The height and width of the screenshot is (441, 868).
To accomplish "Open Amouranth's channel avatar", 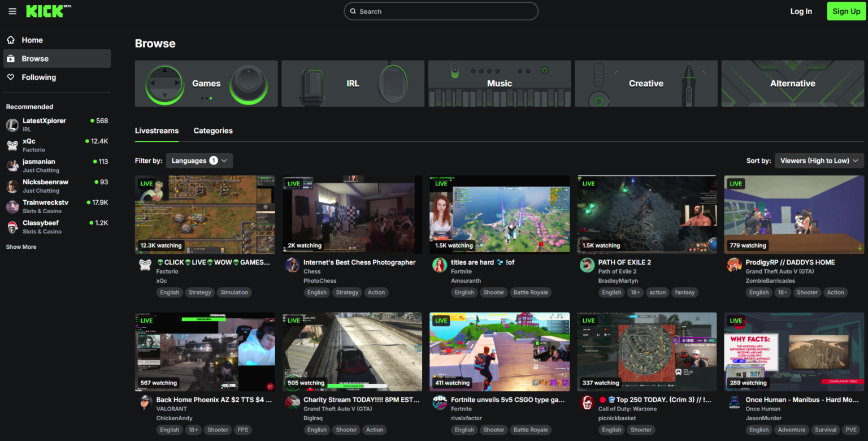I will click(440, 265).
